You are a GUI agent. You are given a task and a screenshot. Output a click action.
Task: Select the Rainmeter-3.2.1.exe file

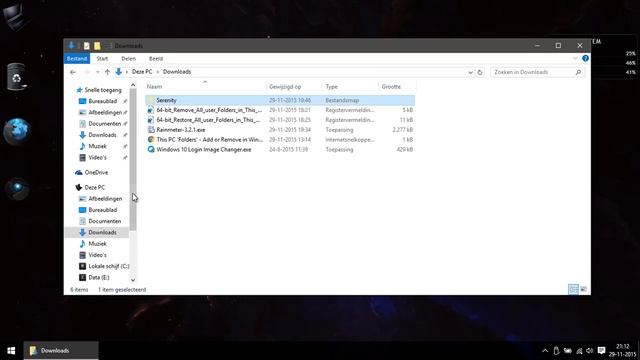[280, 130]
